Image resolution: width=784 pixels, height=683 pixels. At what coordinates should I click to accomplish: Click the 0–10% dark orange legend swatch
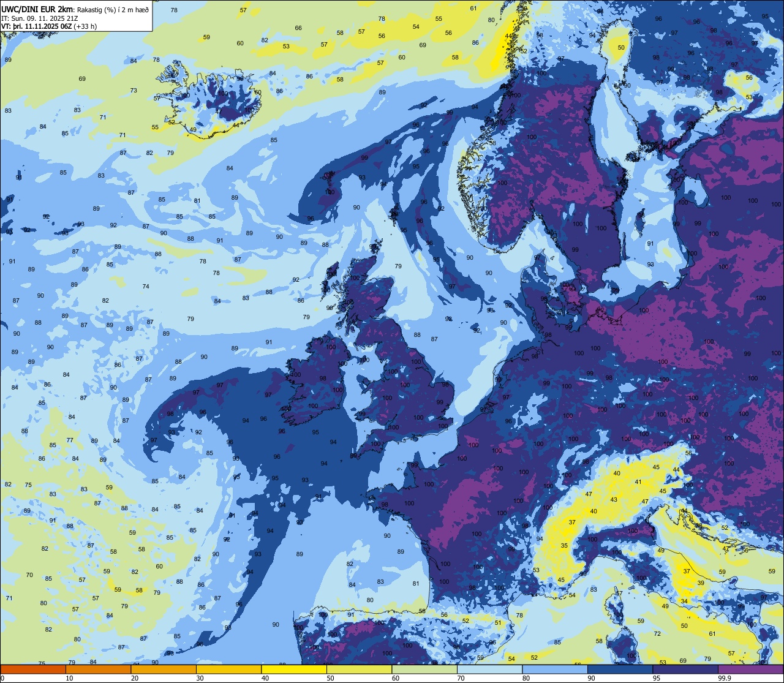pyautogui.click(x=33, y=669)
